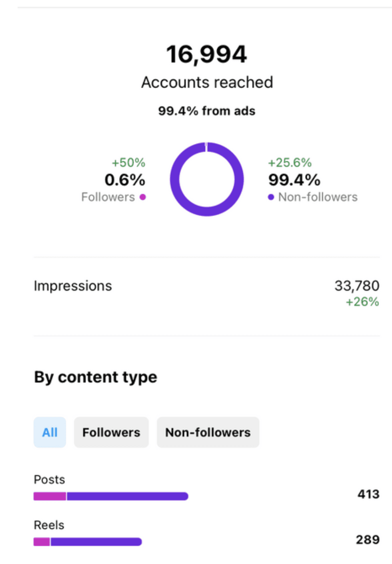Click the pink segment of Posts bar
This screenshot has height=564, width=392.
50,496
